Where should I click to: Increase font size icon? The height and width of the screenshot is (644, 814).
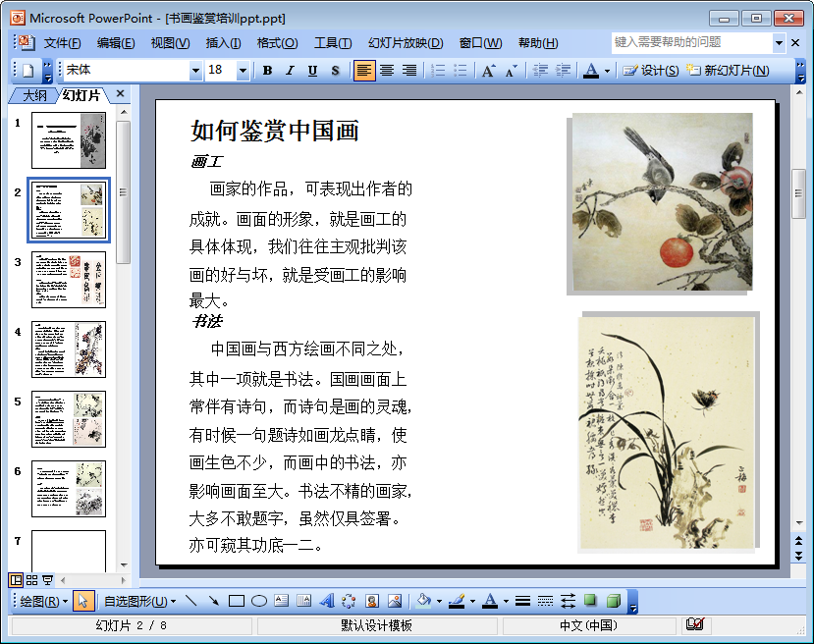pos(489,70)
